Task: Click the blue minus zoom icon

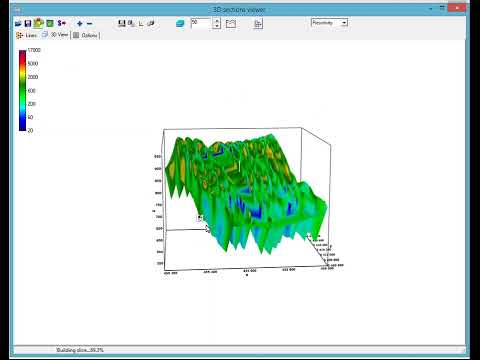Action: pos(89,23)
